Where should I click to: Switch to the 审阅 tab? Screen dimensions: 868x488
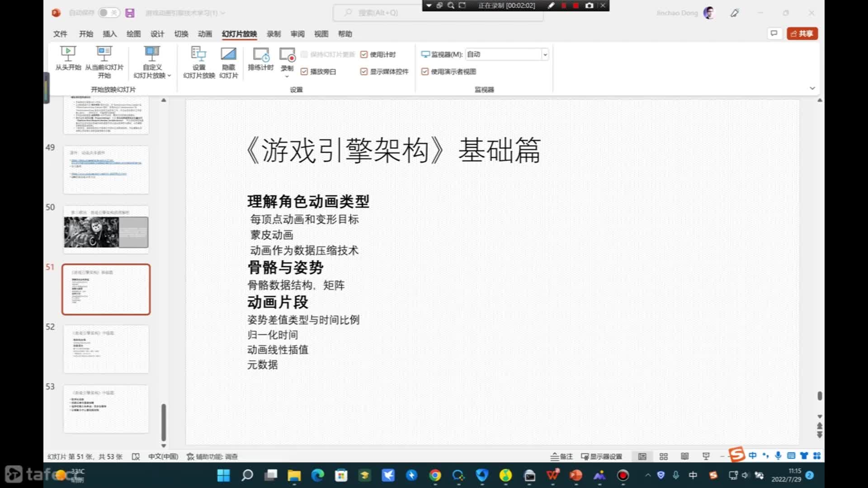(297, 34)
